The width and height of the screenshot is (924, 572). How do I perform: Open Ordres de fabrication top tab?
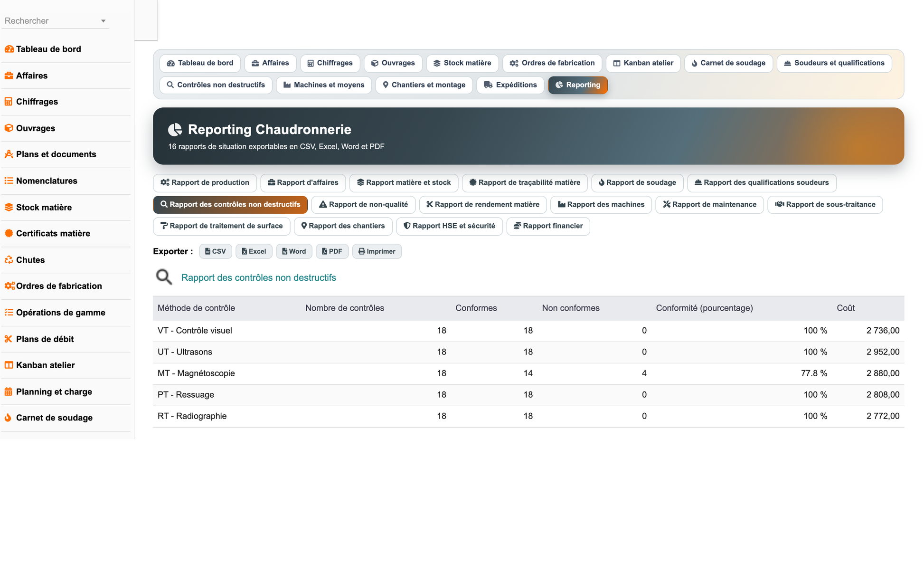[552, 63]
